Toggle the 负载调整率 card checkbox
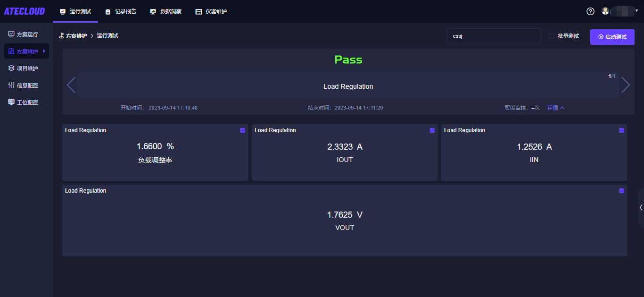The height and width of the screenshot is (297, 644). (x=242, y=130)
